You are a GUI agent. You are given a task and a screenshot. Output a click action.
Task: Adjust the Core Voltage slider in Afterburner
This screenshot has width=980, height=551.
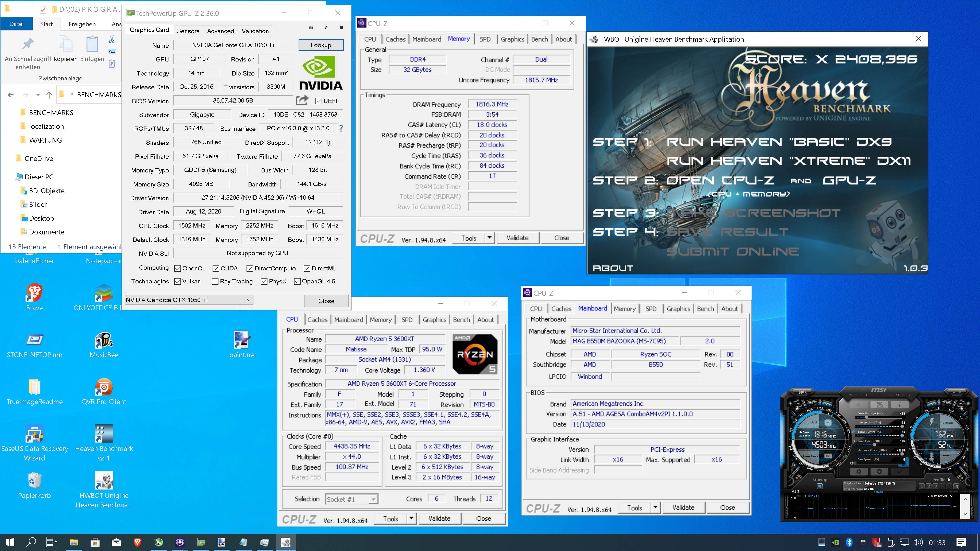click(879, 418)
